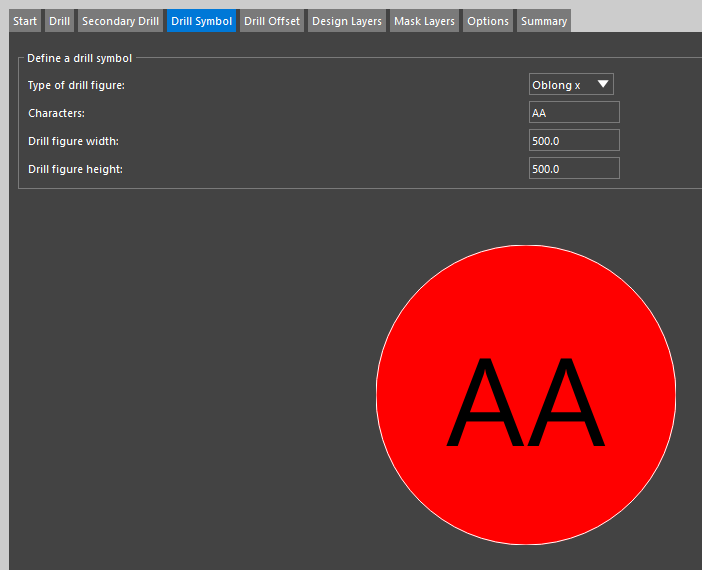The width and height of the screenshot is (702, 570).
Task: Click the black AA text in the preview
Action: click(526, 402)
